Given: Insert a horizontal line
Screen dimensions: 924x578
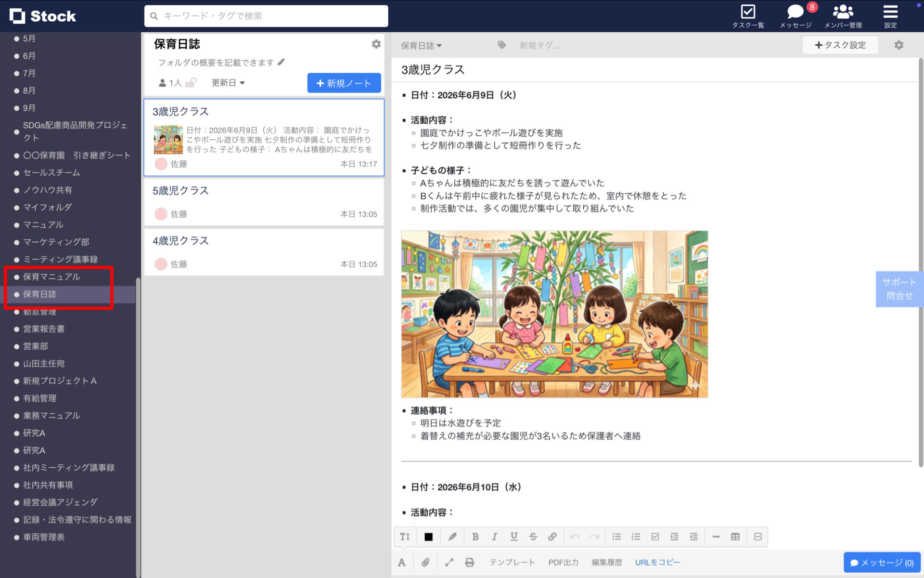Looking at the screenshot, I should (716, 537).
